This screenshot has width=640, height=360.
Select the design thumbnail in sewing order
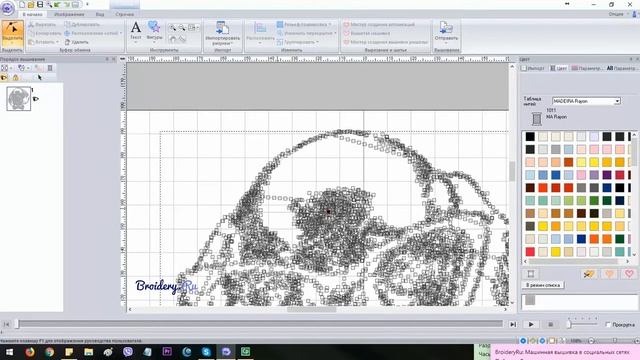tap(18, 98)
